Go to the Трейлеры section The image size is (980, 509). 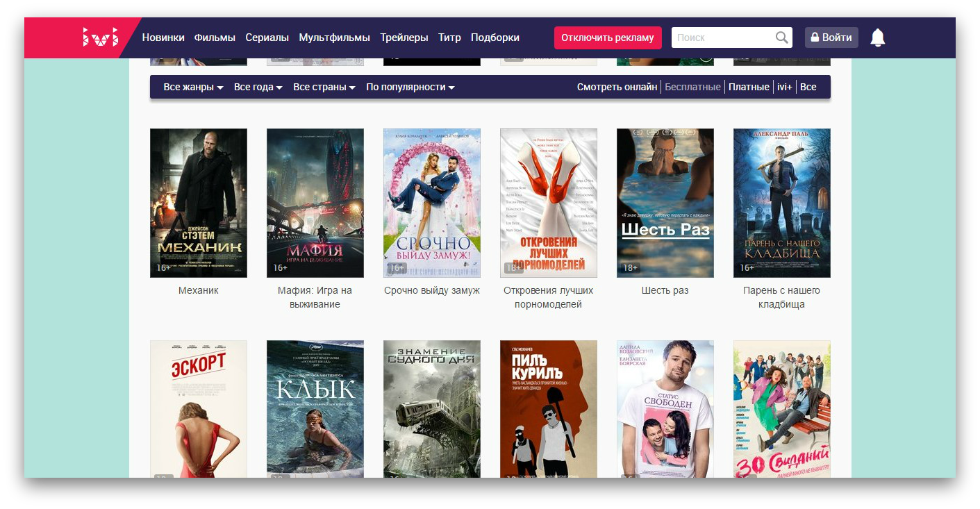tap(404, 37)
